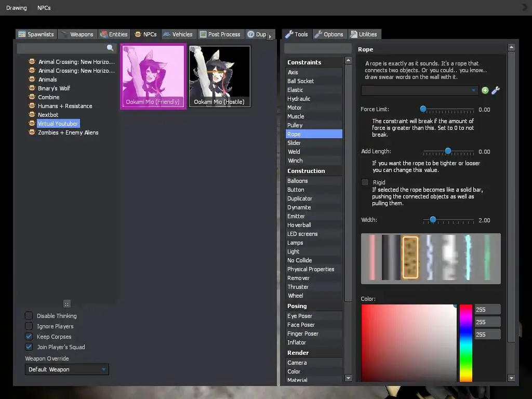Click the Nextbot category icon
532x399 pixels.
tap(32, 114)
